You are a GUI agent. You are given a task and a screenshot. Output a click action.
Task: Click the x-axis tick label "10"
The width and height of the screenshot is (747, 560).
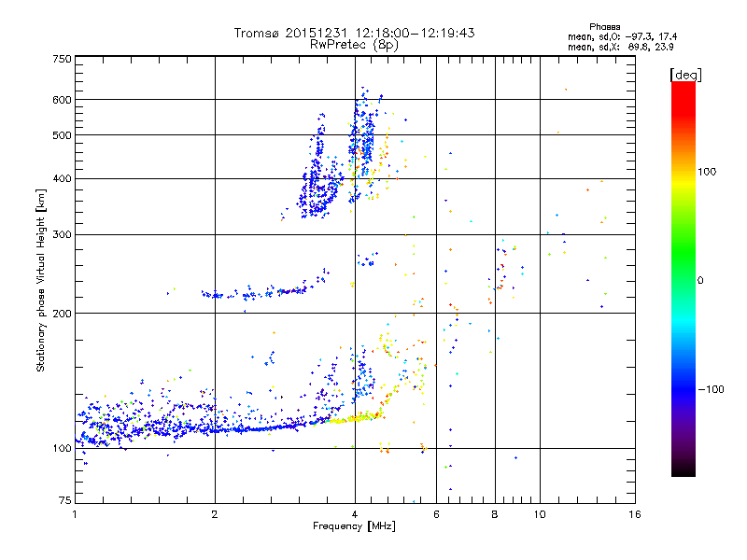point(540,514)
